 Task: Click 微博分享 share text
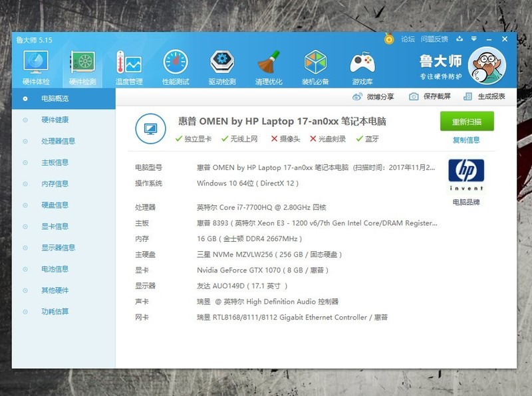tap(380, 96)
